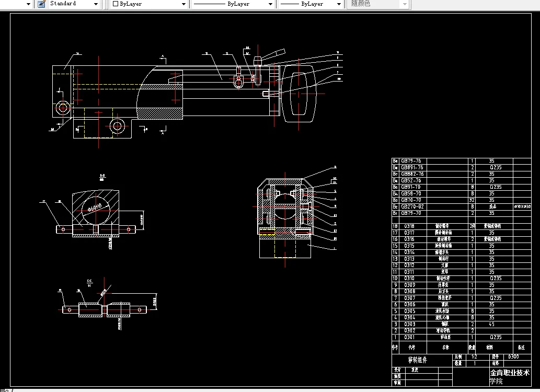
Task: Select part code 0311 in the table
Action: [409, 272]
